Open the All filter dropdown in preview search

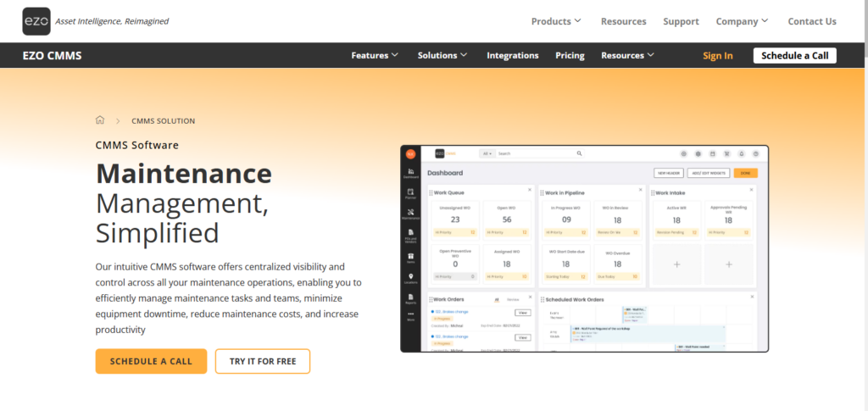pos(487,153)
